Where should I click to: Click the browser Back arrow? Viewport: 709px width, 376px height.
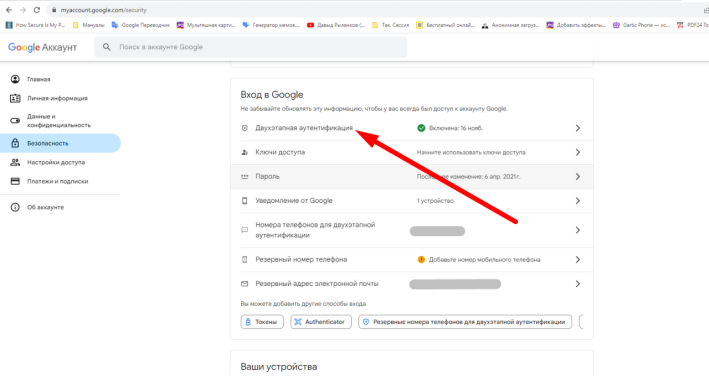tap(9, 10)
